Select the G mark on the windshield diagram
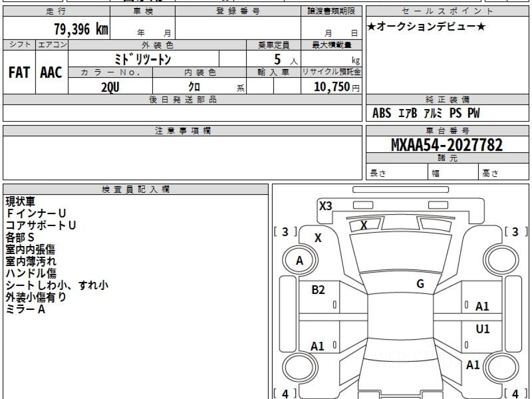The image size is (532, 399). click(x=420, y=284)
